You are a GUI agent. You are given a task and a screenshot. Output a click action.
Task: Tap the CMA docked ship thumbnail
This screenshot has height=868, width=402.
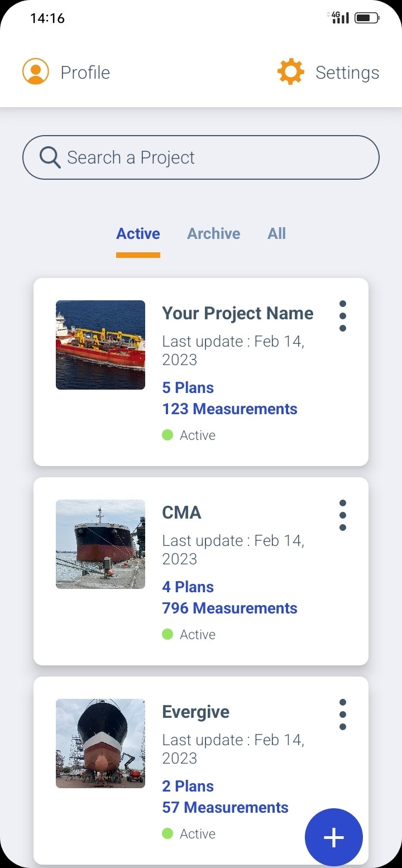pyautogui.click(x=100, y=544)
